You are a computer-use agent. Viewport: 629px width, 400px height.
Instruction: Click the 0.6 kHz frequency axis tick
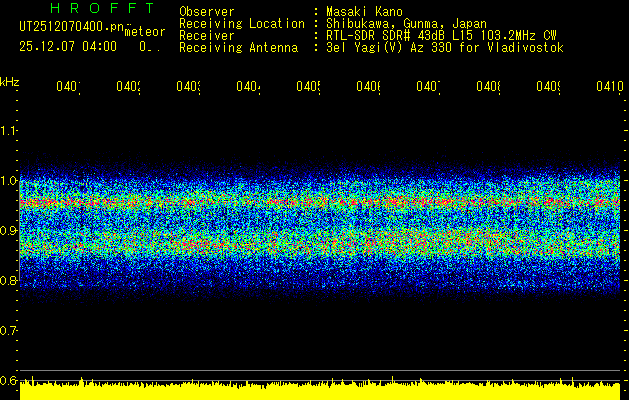pos(9,380)
